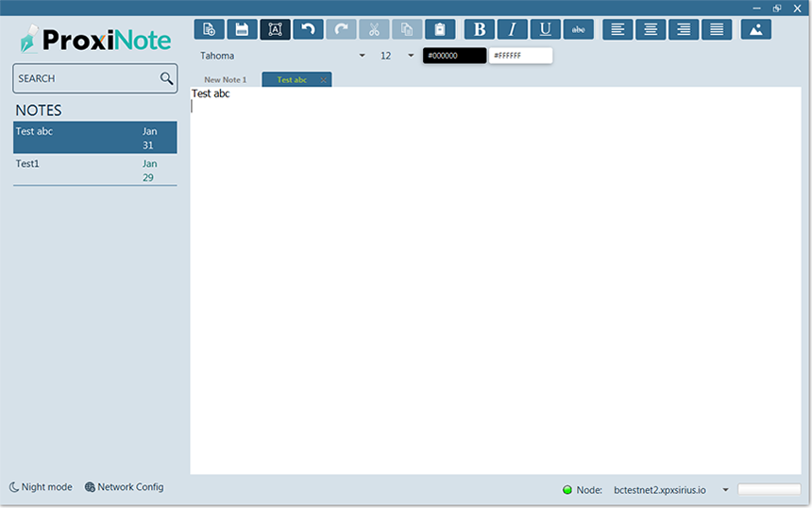Switch to the New Note 1 tab
The height and width of the screenshot is (508, 812).
click(225, 80)
